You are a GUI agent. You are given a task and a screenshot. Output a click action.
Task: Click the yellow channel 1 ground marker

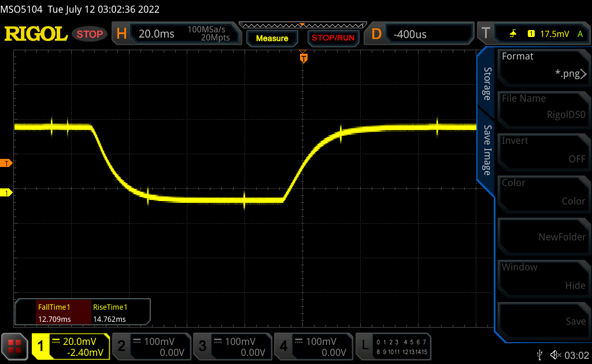(x=7, y=192)
